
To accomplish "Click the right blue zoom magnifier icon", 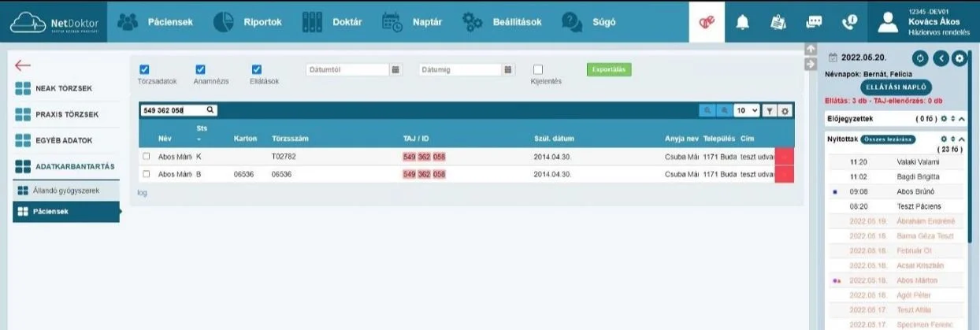I will point(724,111).
